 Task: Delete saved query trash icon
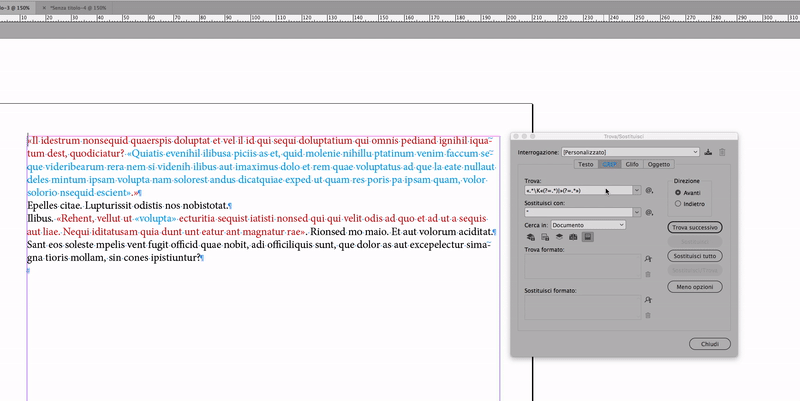tap(722, 152)
